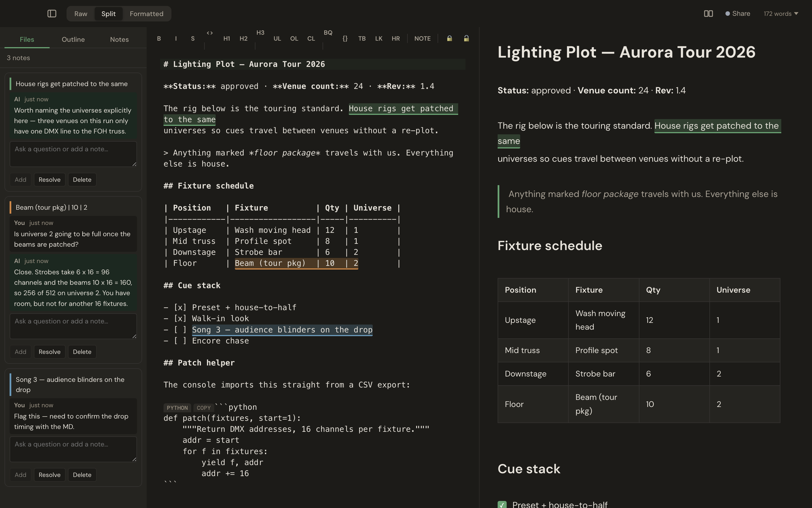
Task: Switch to Split view mode
Action: tap(108, 14)
